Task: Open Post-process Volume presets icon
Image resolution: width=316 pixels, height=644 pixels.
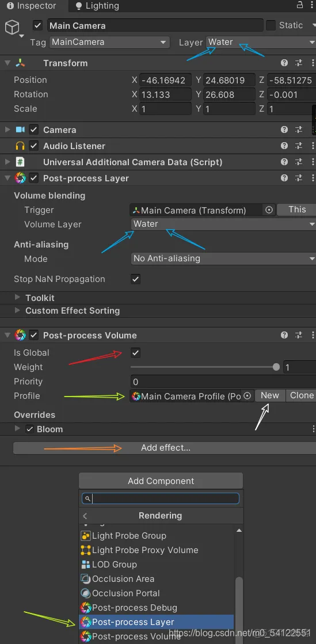Action: pos(299,335)
